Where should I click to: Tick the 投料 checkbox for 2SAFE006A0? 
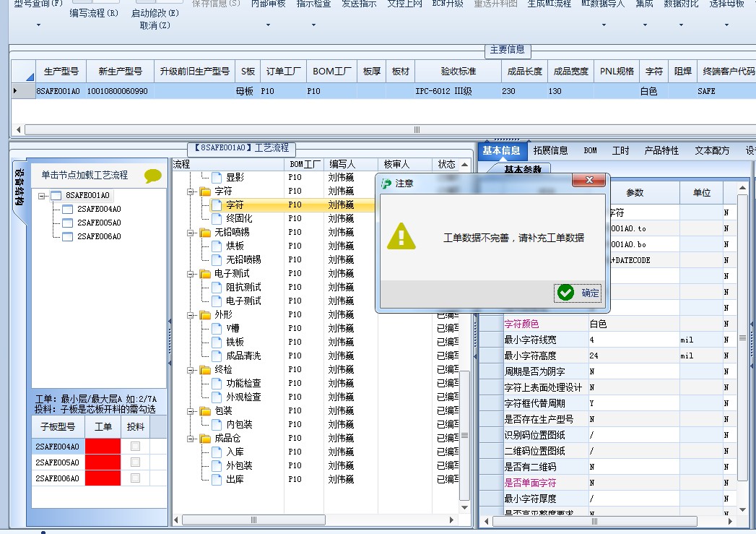[136, 478]
